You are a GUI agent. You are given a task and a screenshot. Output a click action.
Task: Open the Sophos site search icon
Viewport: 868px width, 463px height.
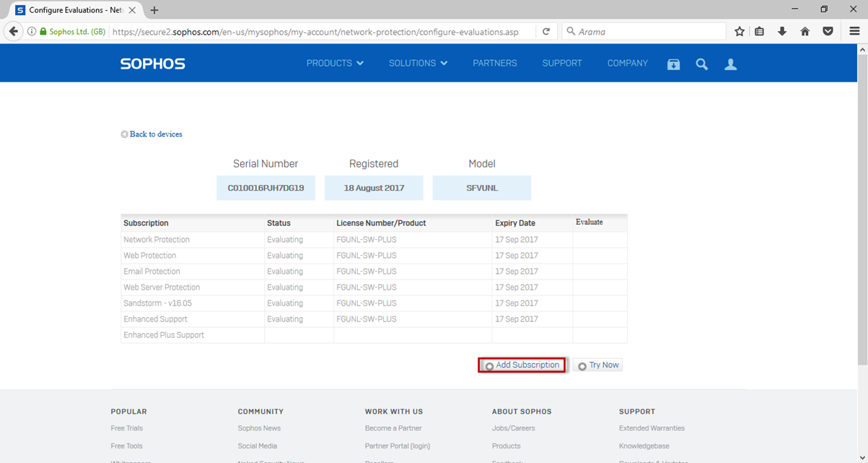[701, 64]
